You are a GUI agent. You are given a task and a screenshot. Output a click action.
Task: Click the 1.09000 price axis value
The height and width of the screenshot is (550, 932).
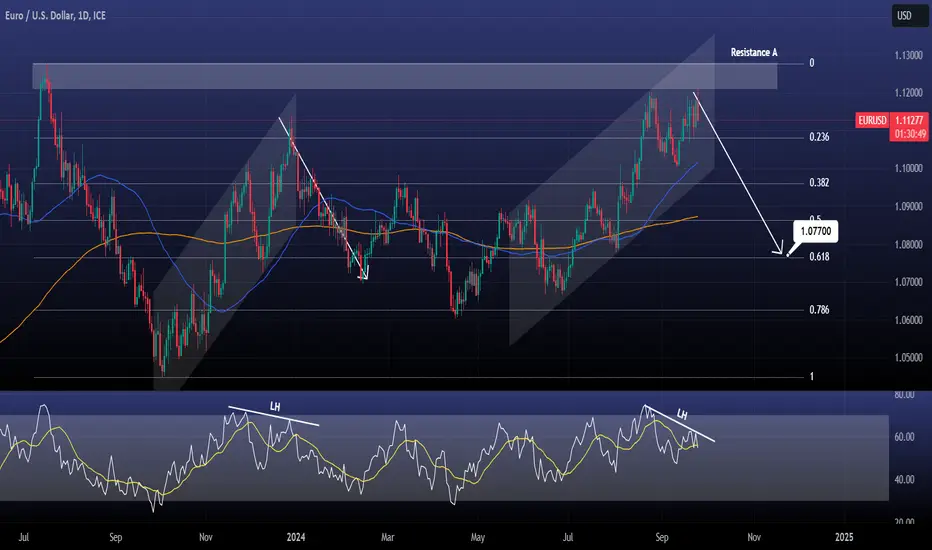[x=909, y=207]
